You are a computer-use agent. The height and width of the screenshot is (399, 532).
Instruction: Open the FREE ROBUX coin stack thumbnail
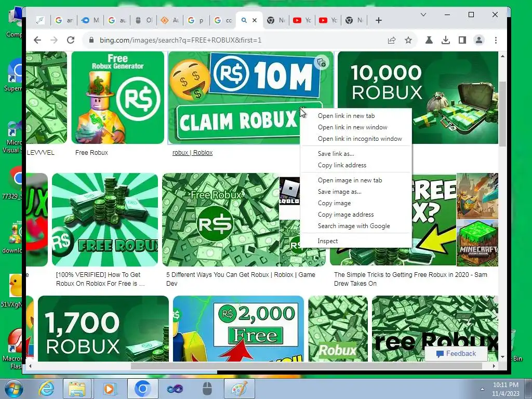tap(105, 220)
